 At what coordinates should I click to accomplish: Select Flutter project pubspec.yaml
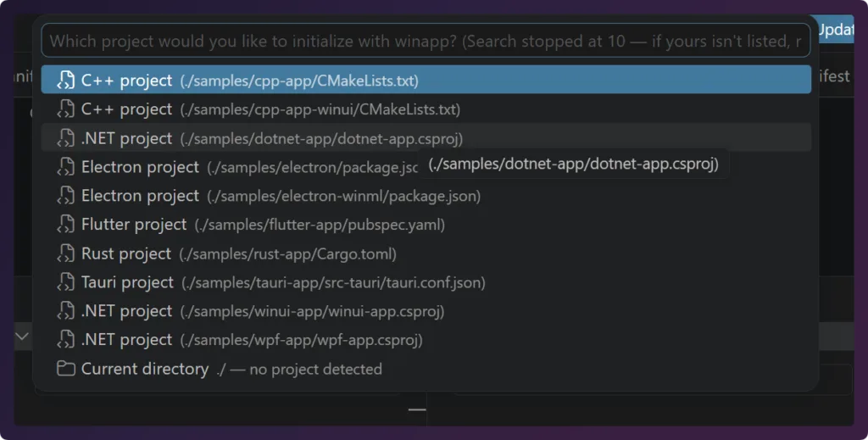(x=426, y=224)
